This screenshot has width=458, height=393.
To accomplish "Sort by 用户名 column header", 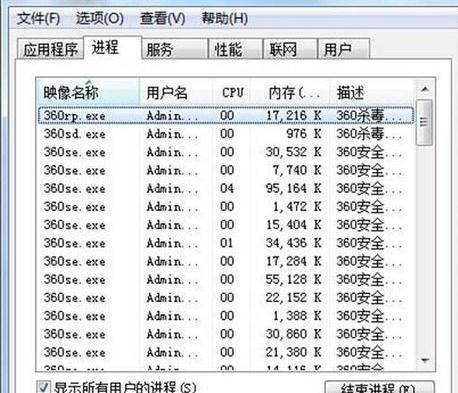I will [x=176, y=92].
